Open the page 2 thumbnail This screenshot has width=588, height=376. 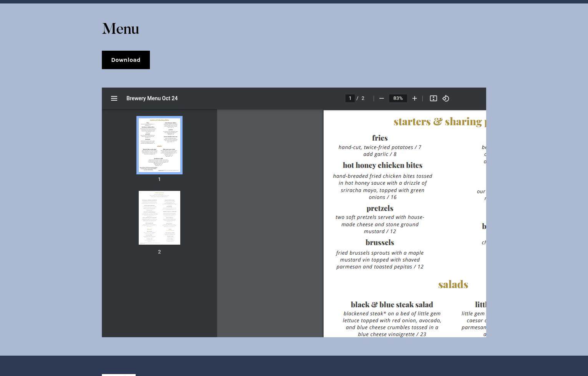[159, 217]
